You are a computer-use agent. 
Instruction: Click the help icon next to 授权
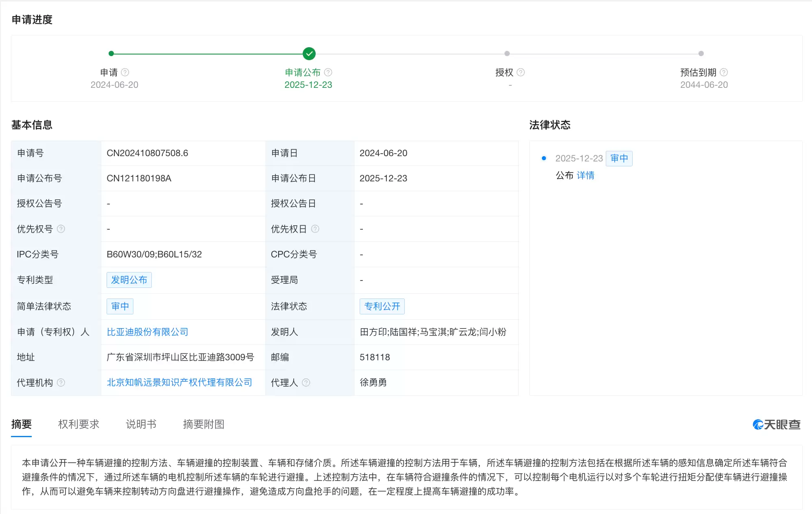point(521,72)
